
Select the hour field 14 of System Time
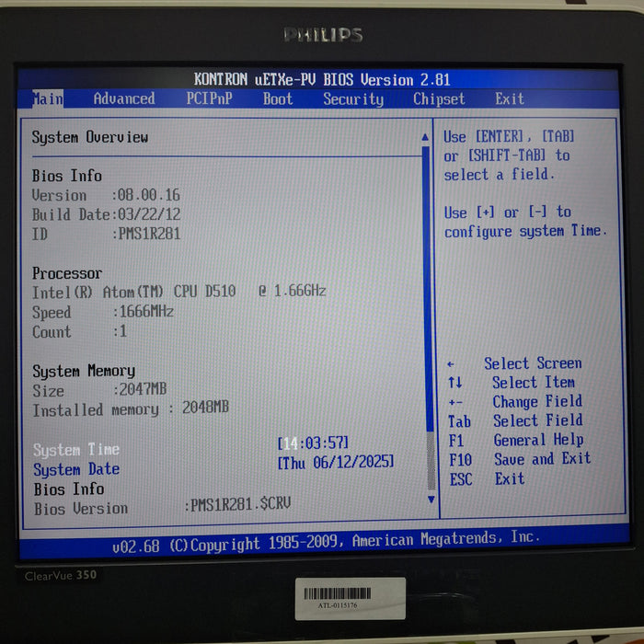pyautogui.click(x=291, y=443)
